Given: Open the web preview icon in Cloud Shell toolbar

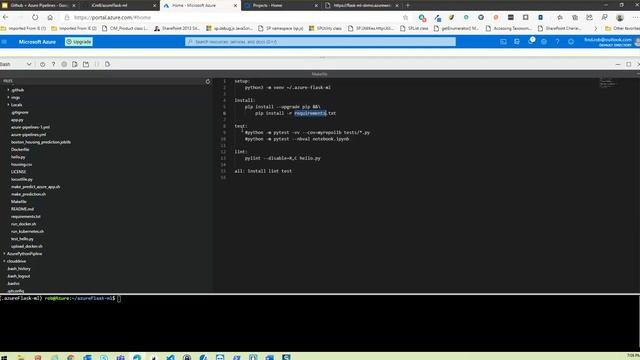Looking at the screenshot, I should (107, 64).
